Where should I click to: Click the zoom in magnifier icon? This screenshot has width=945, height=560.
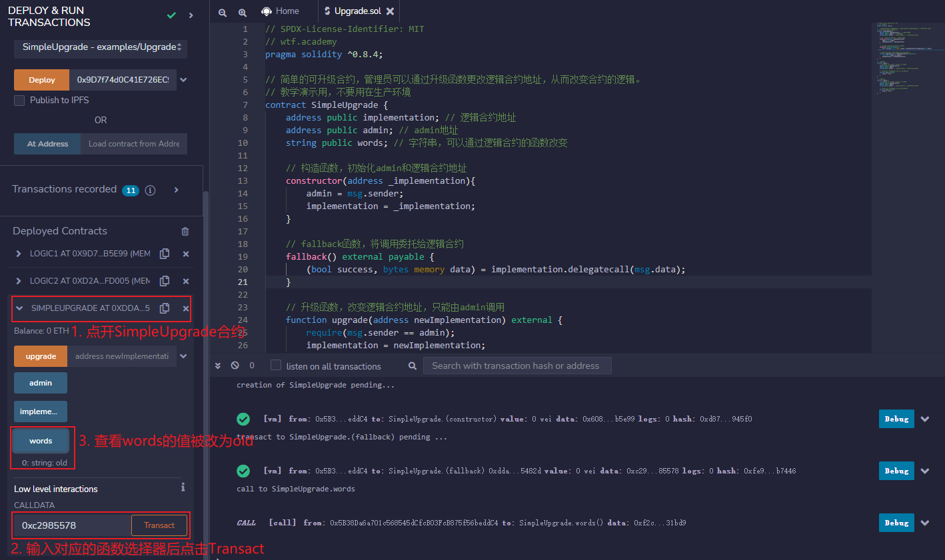coord(243,12)
